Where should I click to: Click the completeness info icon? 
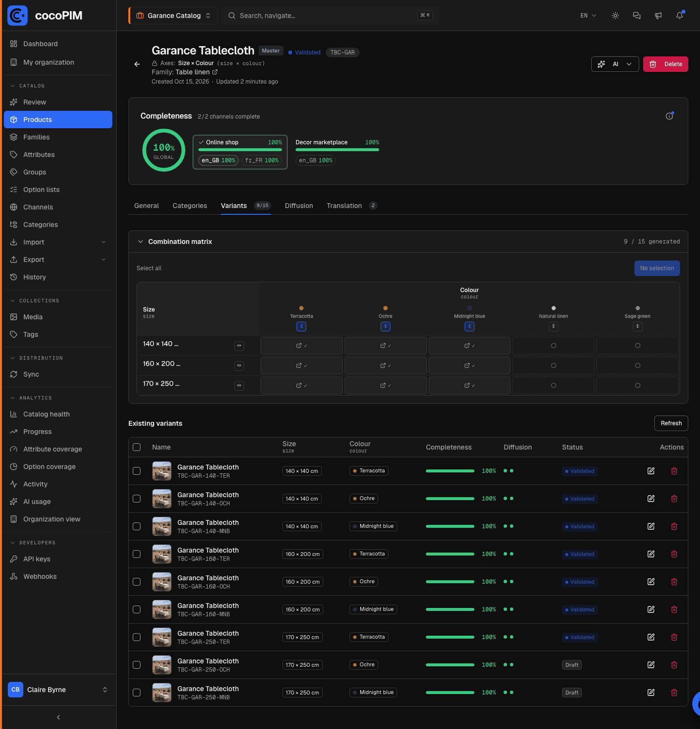click(x=669, y=116)
